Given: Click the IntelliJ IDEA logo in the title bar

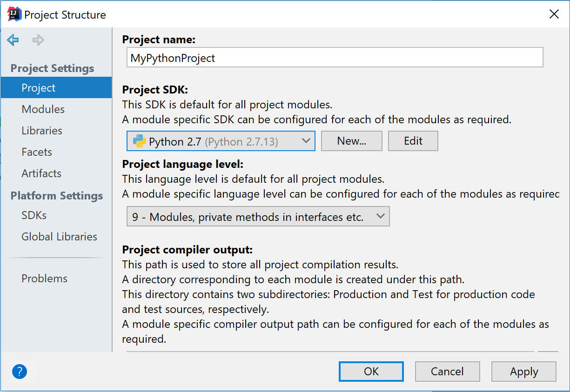Looking at the screenshot, I should 13,13.
